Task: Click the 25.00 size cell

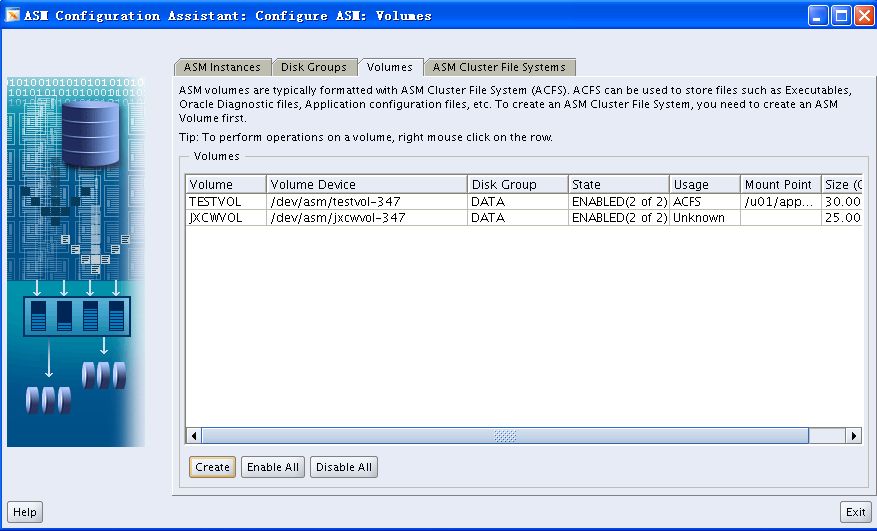Action: (842, 218)
